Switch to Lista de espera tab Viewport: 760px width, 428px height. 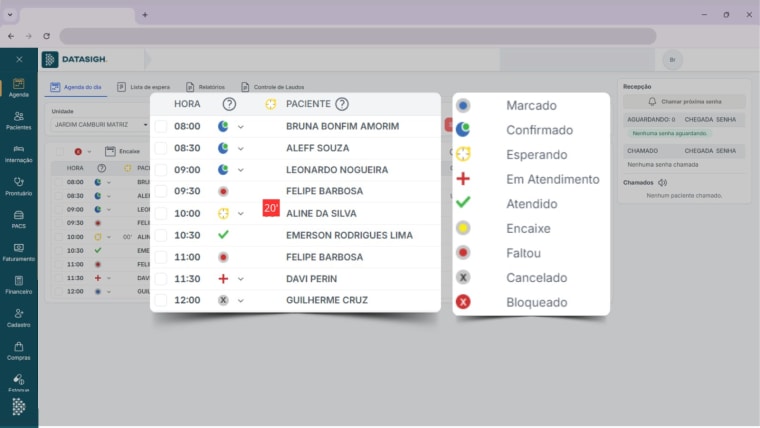(143, 87)
